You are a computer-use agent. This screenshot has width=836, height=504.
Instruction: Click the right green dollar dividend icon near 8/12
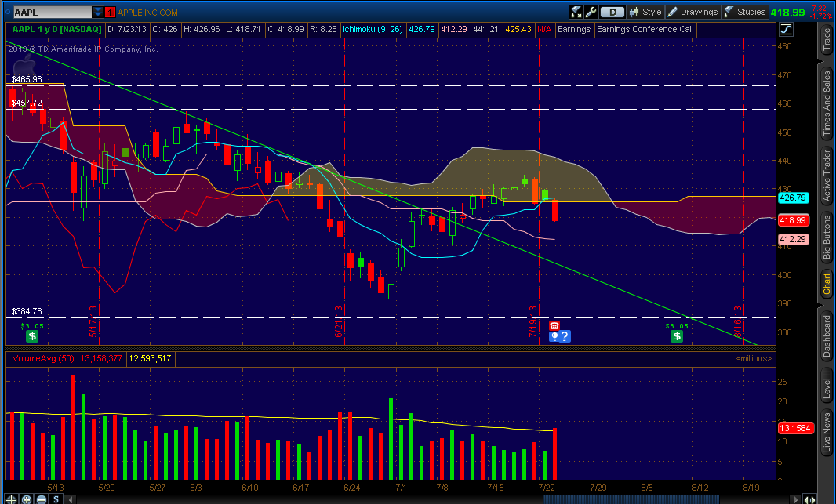(x=677, y=336)
